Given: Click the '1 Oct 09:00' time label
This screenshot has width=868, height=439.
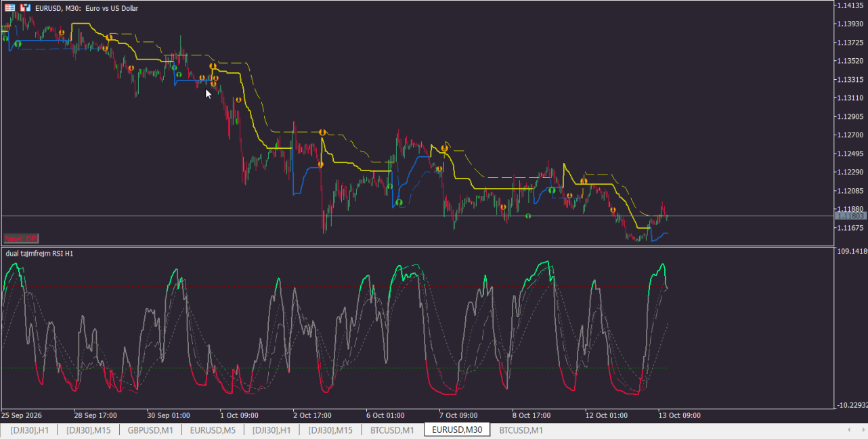Looking at the screenshot, I should click(240, 415).
